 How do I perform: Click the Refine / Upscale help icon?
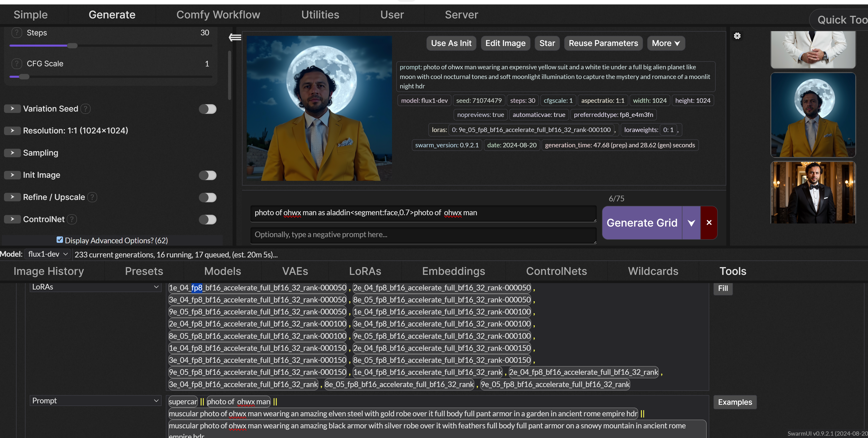92,197
